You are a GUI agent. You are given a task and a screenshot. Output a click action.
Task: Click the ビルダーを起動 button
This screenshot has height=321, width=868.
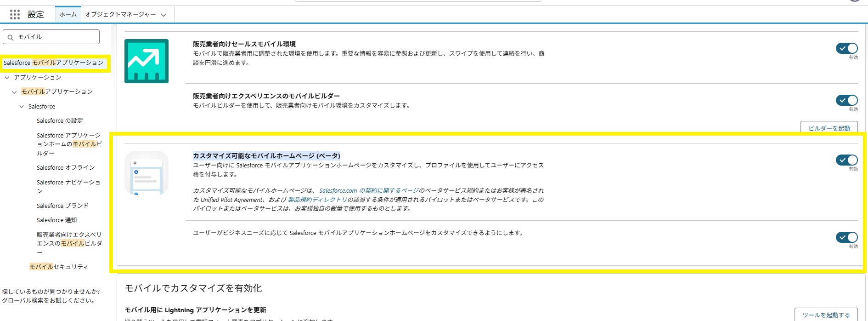(829, 128)
